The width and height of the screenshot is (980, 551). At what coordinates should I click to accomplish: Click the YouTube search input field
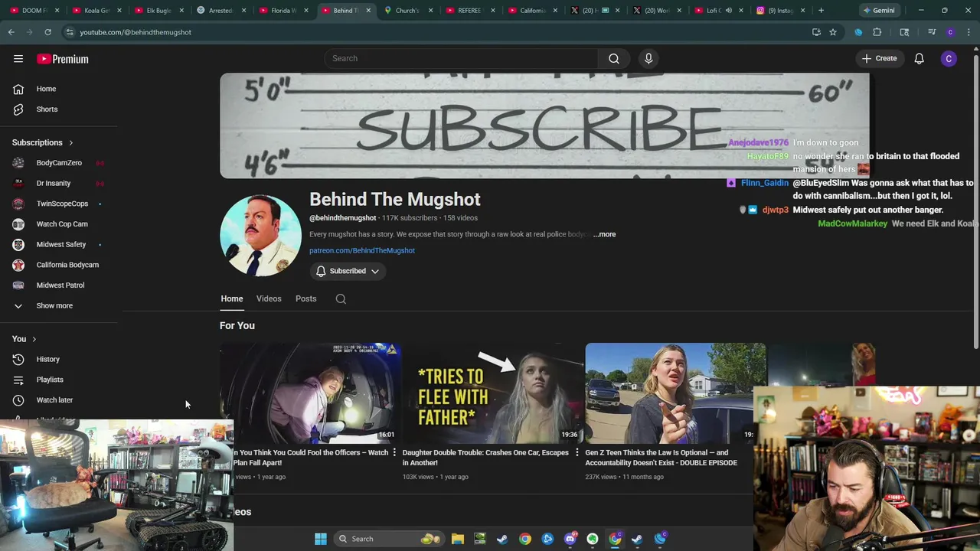[461, 58]
